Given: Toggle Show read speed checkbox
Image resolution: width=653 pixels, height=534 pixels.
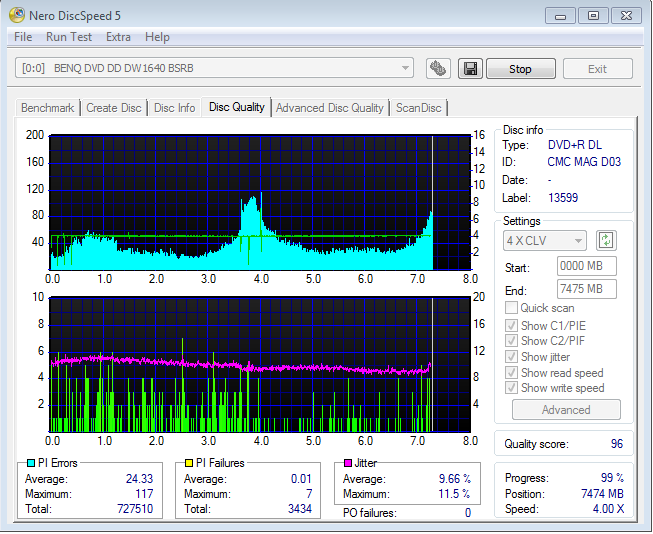Looking at the screenshot, I should click(511, 372).
